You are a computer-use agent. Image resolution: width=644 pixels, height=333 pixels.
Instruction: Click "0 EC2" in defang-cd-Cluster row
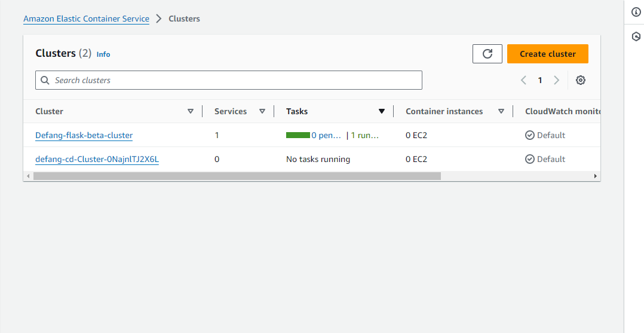(416, 159)
